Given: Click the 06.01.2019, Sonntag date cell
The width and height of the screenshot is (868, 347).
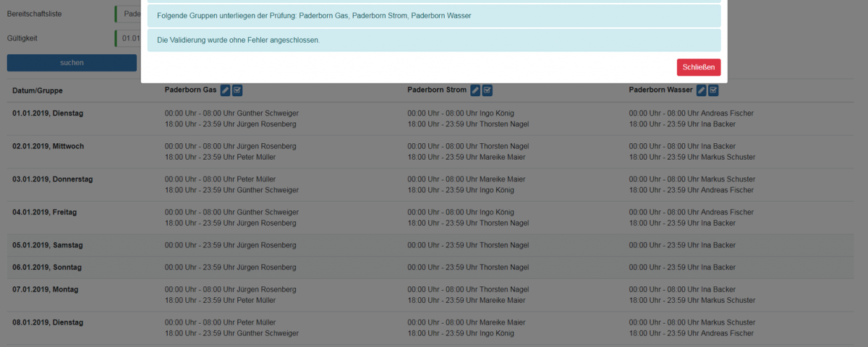Looking at the screenshot, I should 47,267.
